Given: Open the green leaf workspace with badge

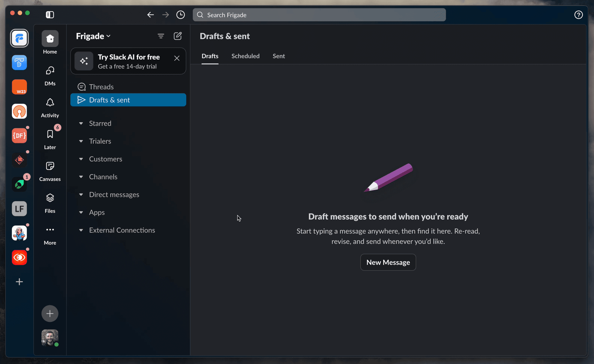Looking at the screenshot, I should click(x=19, y=184).
